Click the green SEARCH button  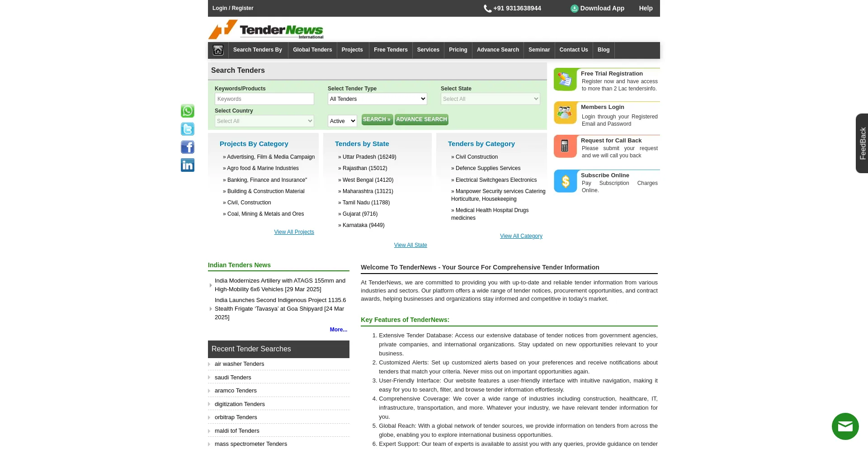point(377,119)
